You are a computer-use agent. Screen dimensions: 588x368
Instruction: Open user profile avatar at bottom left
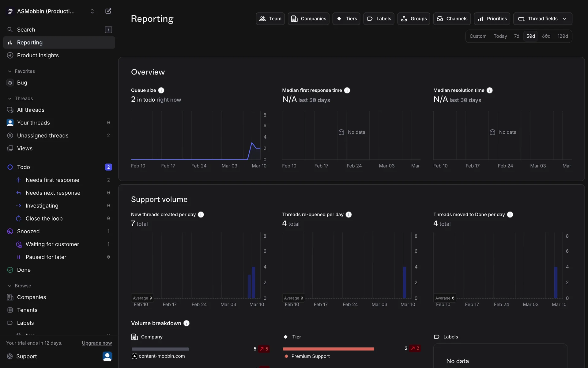pyautogui.click(x=107, y=356)
